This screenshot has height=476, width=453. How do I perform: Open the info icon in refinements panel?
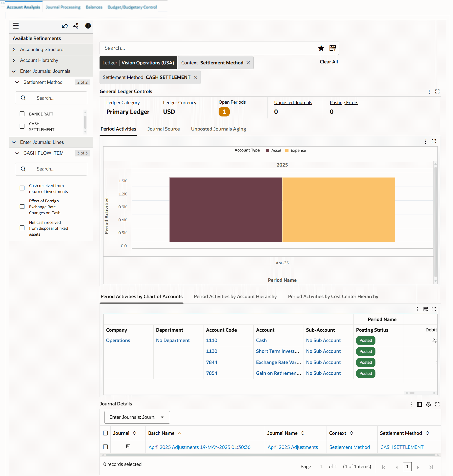(88, 26)
